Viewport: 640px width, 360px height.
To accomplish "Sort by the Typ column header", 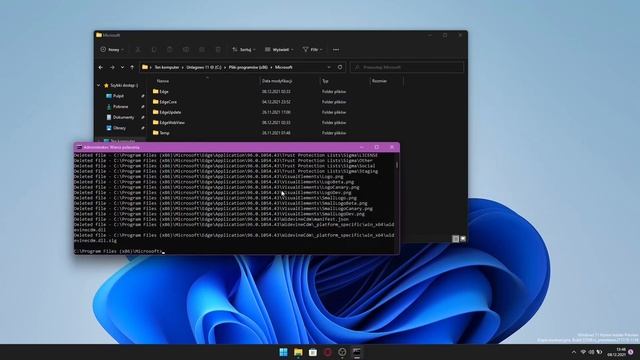I will coord(325,81).
